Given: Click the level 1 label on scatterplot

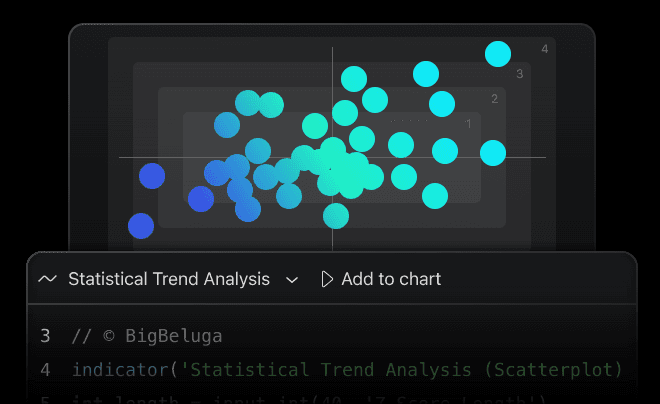Looking at the screenshot, I should tap(468, 123).
